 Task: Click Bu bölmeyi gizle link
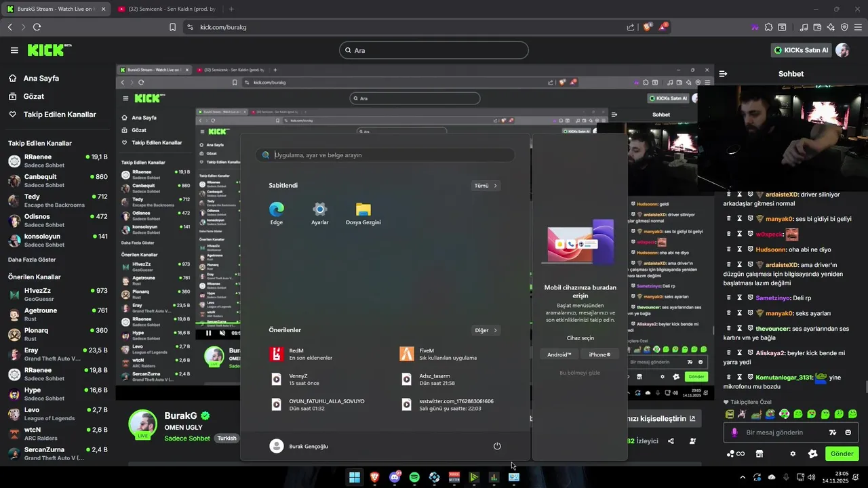(x=580, y=373)
